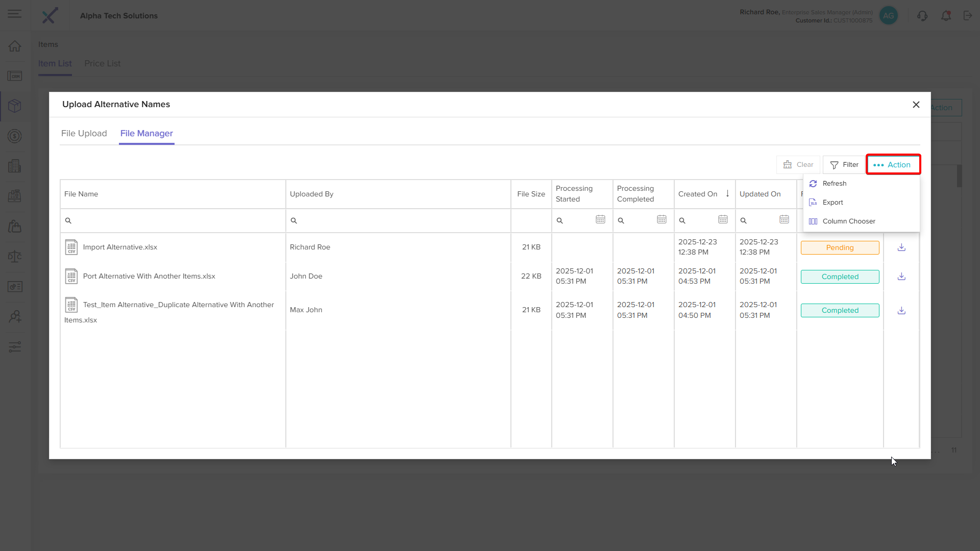The height and width of the screenshot is (551, 980).
Task: Collapse the Action dropdown button
Action: coord(893,165)
